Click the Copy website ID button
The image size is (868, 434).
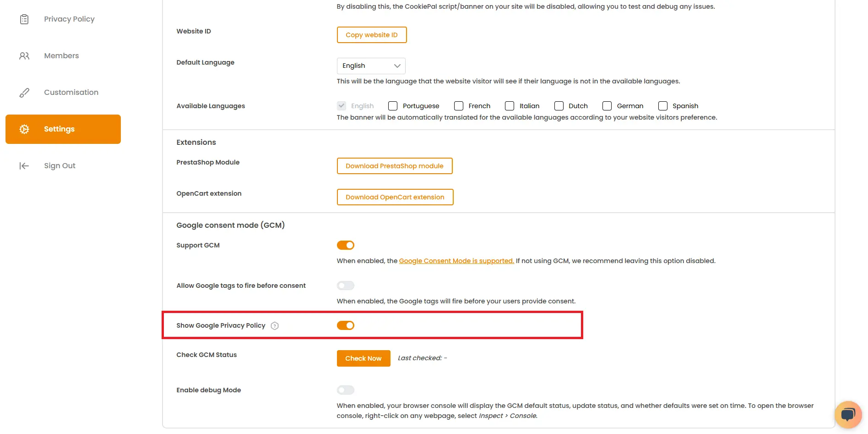click(371, 34)
